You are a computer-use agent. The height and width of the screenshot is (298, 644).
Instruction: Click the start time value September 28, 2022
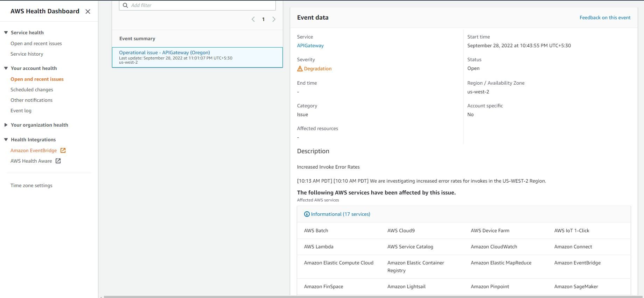[519, 45]
